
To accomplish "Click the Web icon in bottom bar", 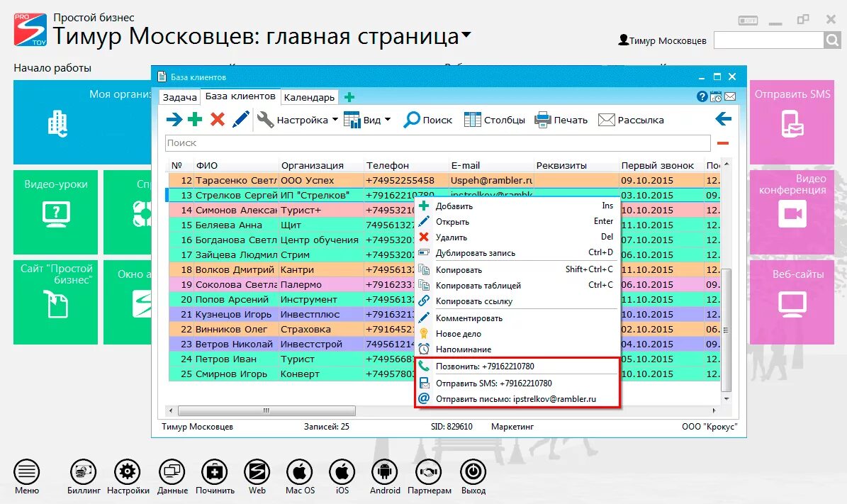I will point(257,472).
